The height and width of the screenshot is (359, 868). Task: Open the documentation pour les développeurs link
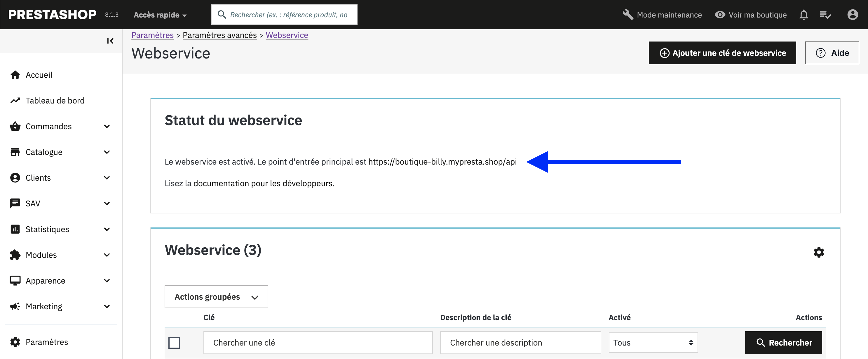coord(263,183)
